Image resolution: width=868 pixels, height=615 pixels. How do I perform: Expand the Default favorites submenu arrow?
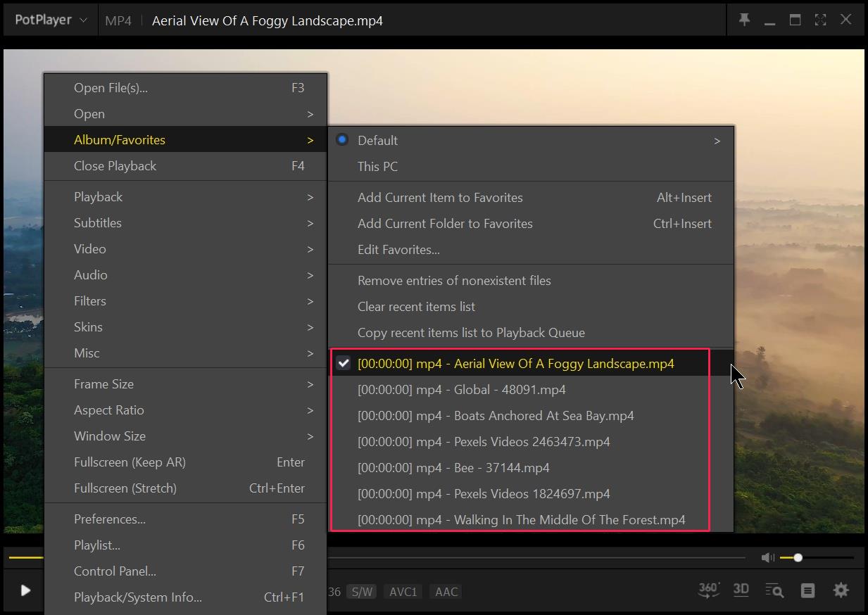coord(717,140)
